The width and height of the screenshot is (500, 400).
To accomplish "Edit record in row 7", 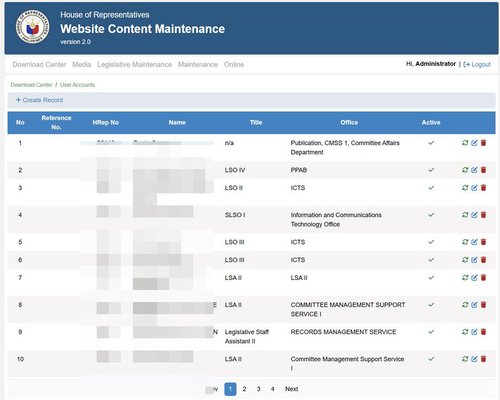I will pyautogui.click(x=474, y=278).
